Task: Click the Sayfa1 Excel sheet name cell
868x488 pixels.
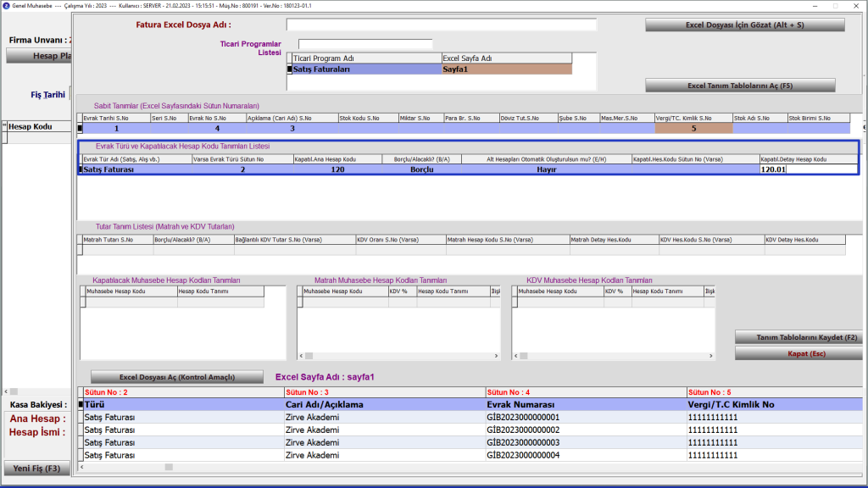Action: point(506,69)
